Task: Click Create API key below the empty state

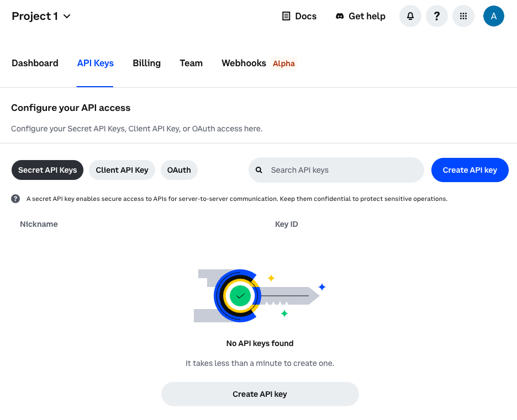Action: point(260,394)
